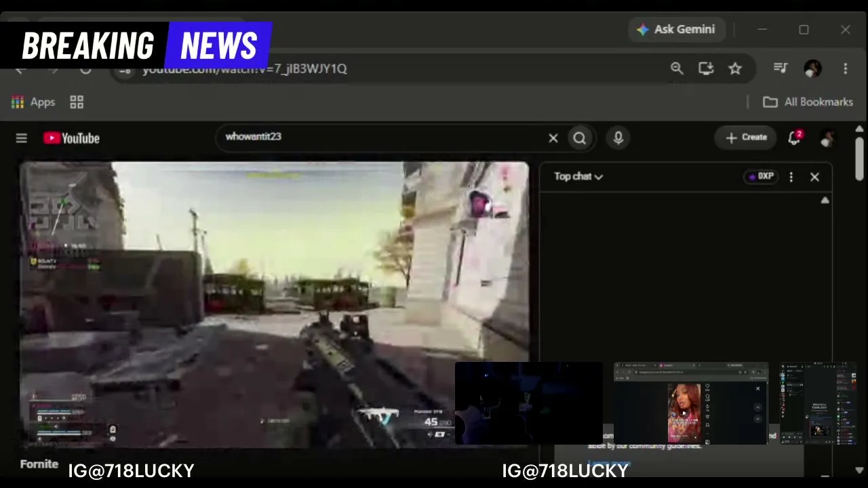Start voice search with the microphone
This screenshot has height=488, width=868.
pyautogui.click(x=618, y=138)
